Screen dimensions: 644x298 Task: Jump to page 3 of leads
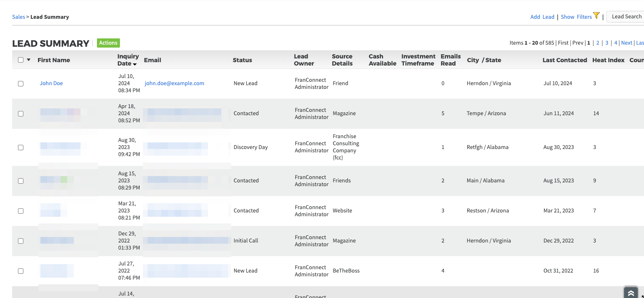click(x=607, y=43)
